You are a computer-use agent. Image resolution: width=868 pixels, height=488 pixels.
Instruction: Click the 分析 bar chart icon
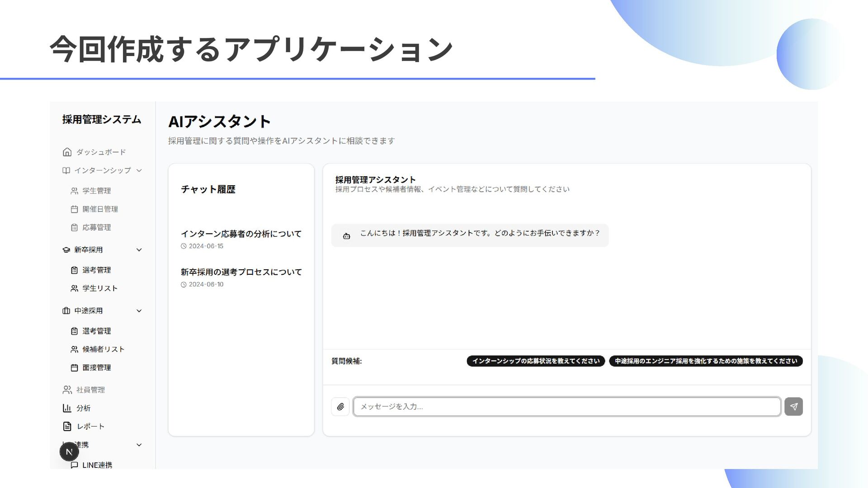(67, 408)
